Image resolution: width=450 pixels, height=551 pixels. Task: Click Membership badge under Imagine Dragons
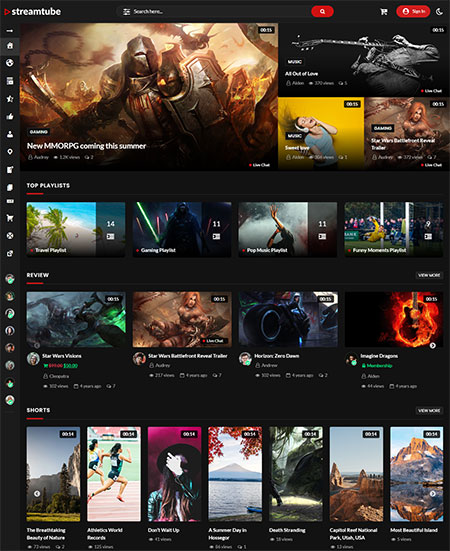click(377, 366)
